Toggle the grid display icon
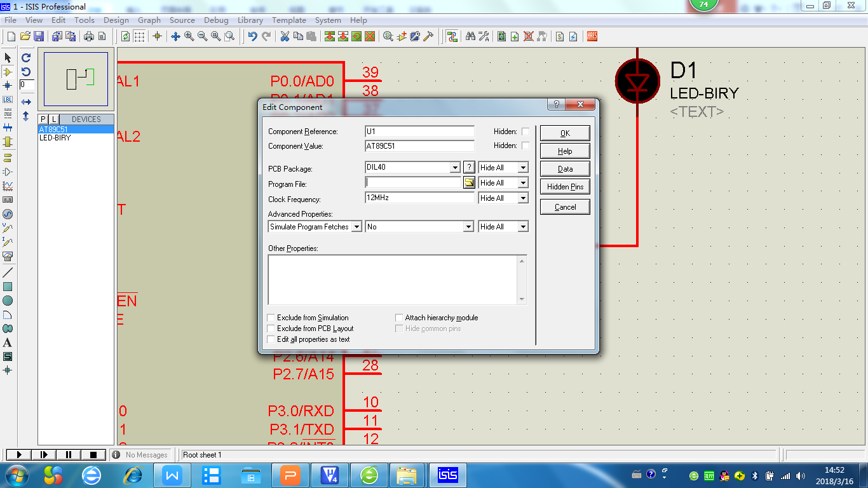 (x=139, y=36)
